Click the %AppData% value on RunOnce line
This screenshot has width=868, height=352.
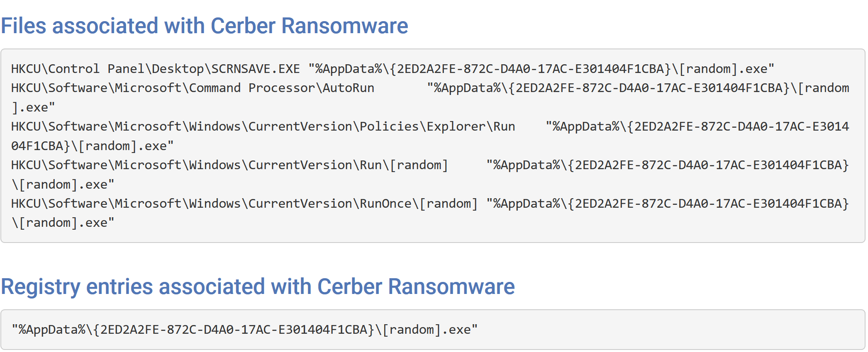click(x=668, y=204)
